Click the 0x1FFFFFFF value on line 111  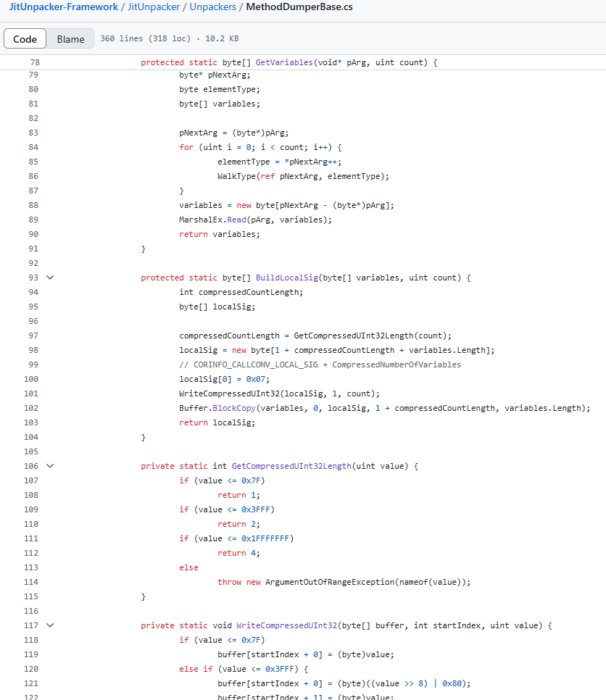click(x=265, y=538)
